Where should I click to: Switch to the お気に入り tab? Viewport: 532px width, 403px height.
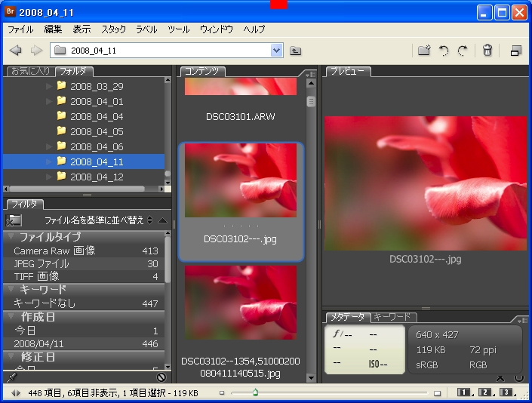30,71
